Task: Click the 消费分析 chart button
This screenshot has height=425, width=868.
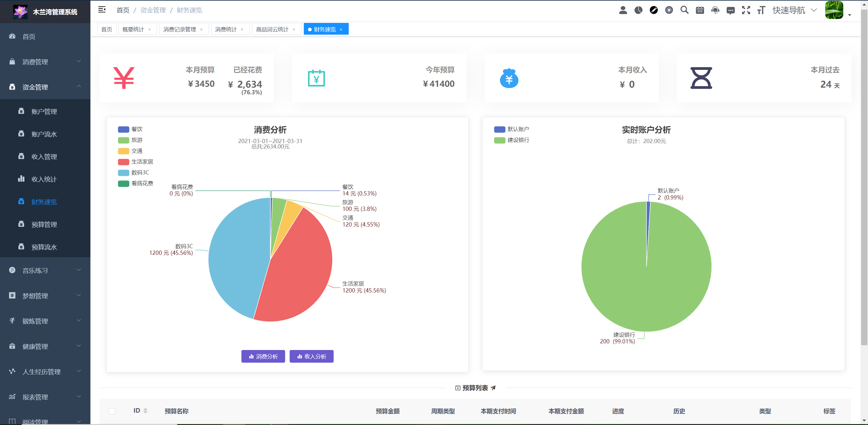Action: tap(263, 356)
